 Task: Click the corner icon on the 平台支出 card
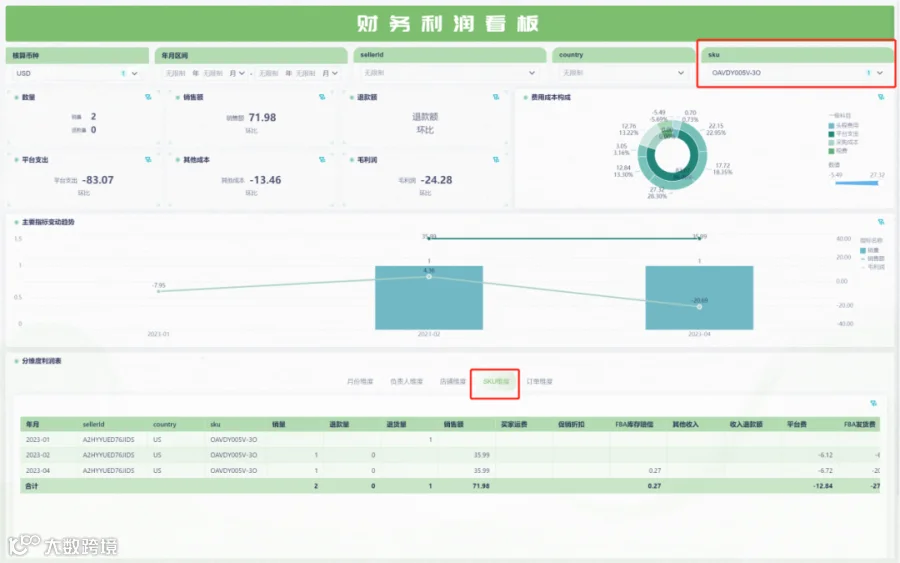148,160
